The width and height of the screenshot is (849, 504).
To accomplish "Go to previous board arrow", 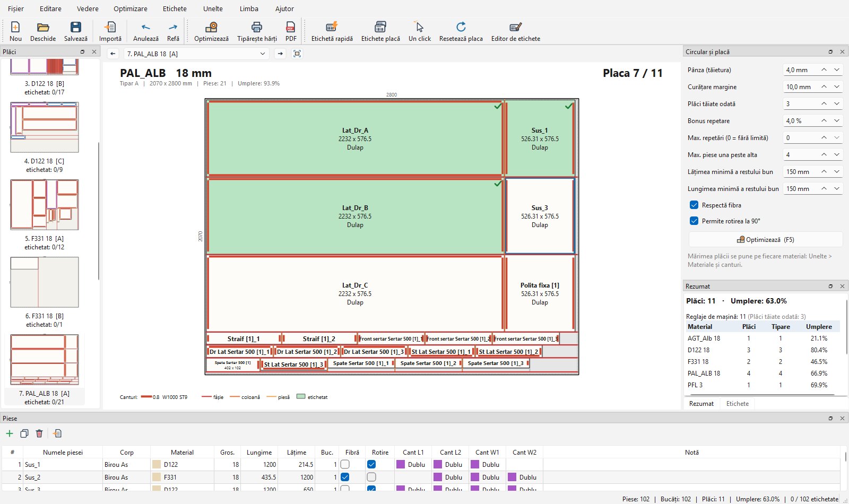I will point(112,54).
